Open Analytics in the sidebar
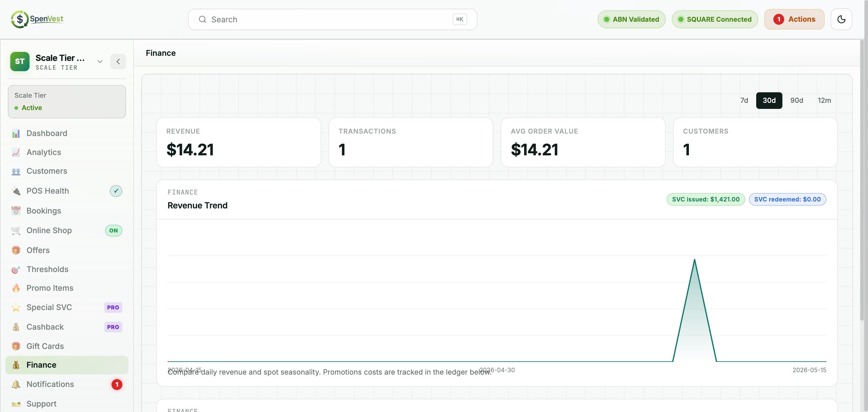 click(x=67, y=152)
